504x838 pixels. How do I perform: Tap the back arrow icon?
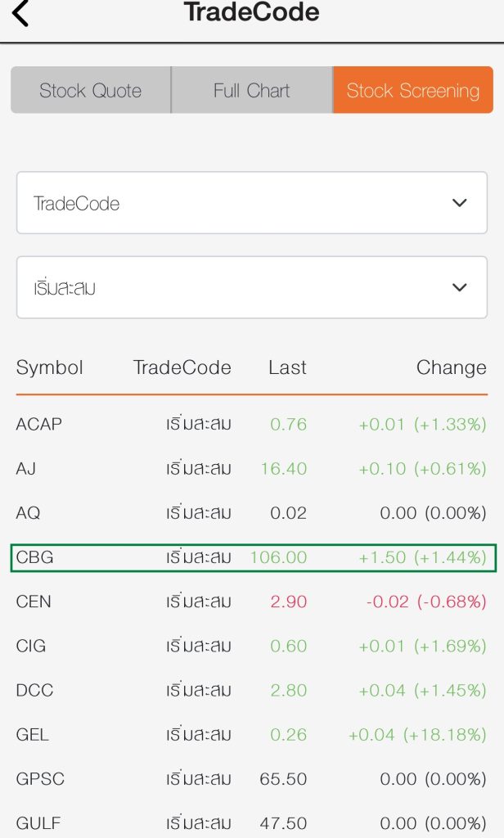20,13
